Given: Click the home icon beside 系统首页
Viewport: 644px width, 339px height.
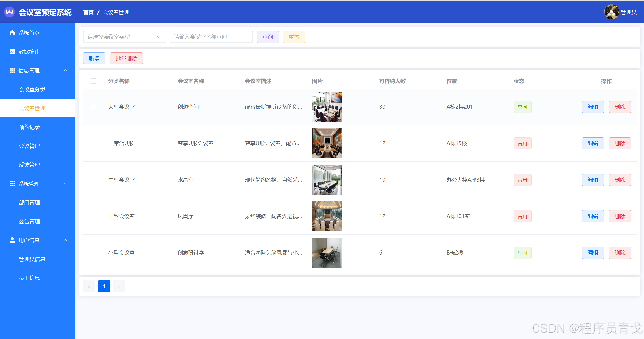Looking at the screenshot, I should click(12, 33).
